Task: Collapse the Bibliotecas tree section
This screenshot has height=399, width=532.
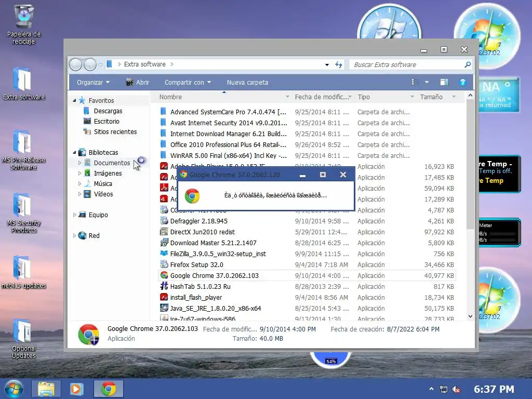Action: (74, 152)
